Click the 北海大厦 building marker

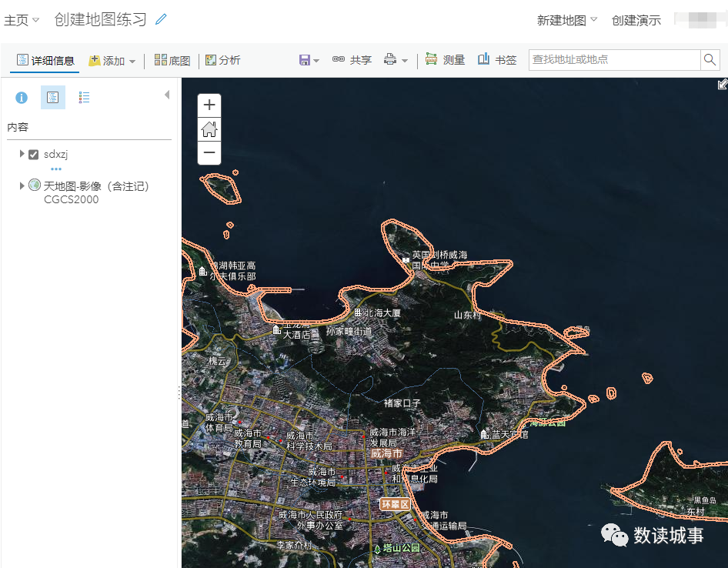(358, 312)
